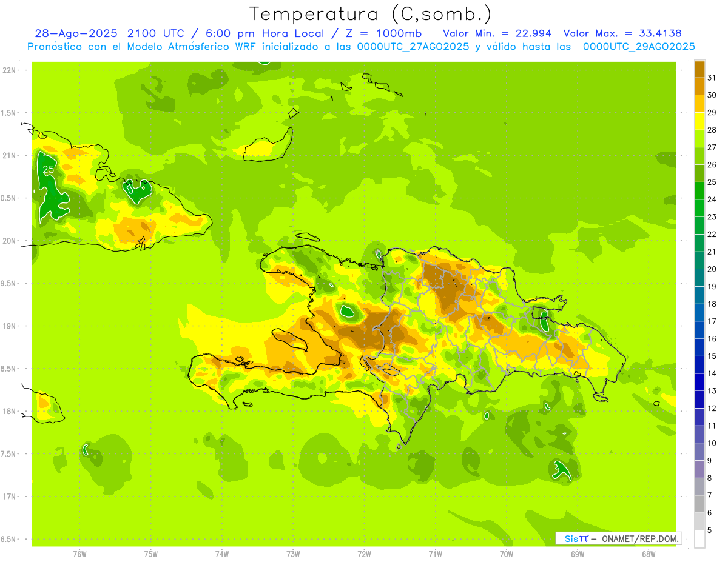The image size is (728, 562).
Task: Click the '22N' latitude axis label
Action: coord(10,70)
